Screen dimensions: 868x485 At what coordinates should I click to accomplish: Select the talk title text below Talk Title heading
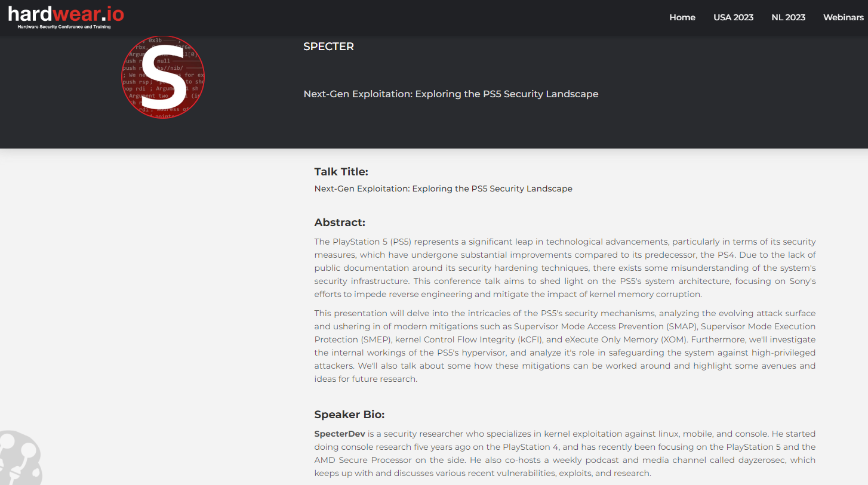(x=443, y=189)
